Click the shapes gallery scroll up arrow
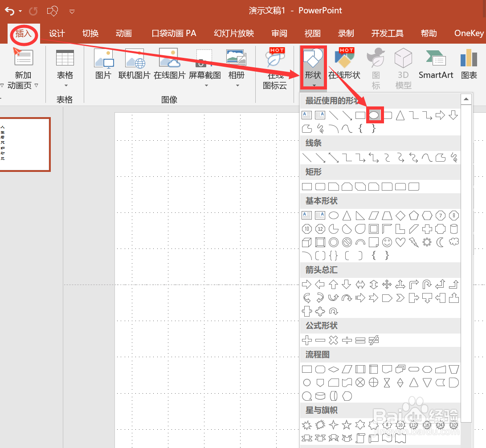This screenshot has width=486, height=448. click(466, 99)
